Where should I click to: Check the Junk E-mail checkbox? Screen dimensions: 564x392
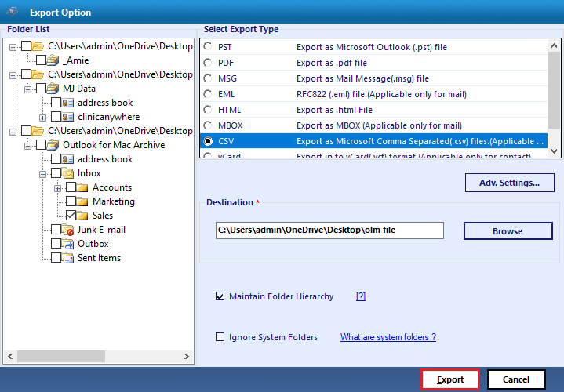56,230
